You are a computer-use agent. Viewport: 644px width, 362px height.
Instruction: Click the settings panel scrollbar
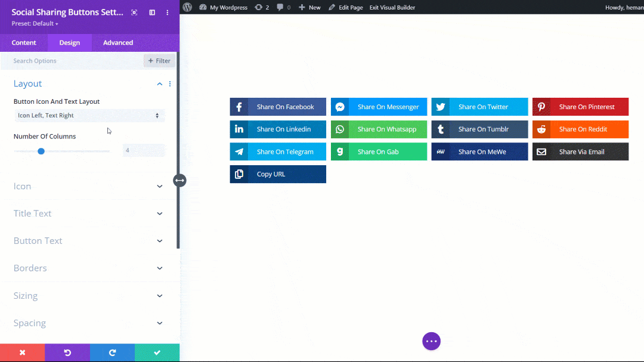click(178, 150)
